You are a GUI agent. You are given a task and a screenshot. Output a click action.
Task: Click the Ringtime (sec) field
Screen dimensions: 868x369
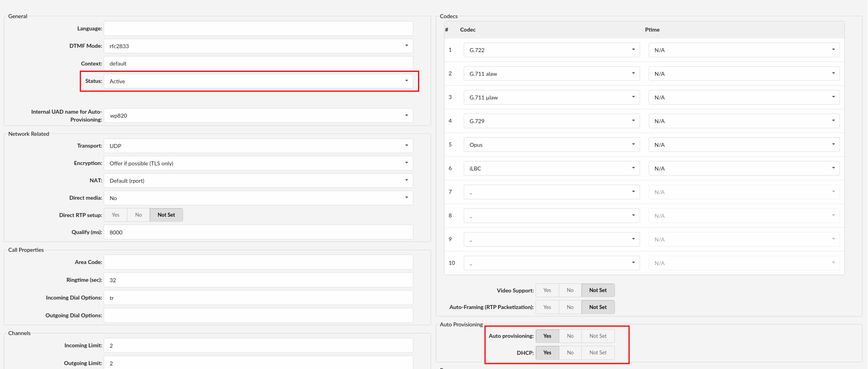tap(258, 280)
